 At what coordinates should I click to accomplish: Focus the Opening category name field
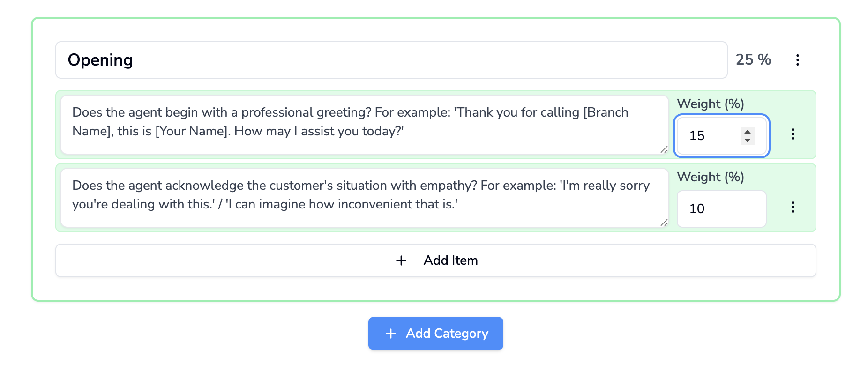[x=391, y=60]
